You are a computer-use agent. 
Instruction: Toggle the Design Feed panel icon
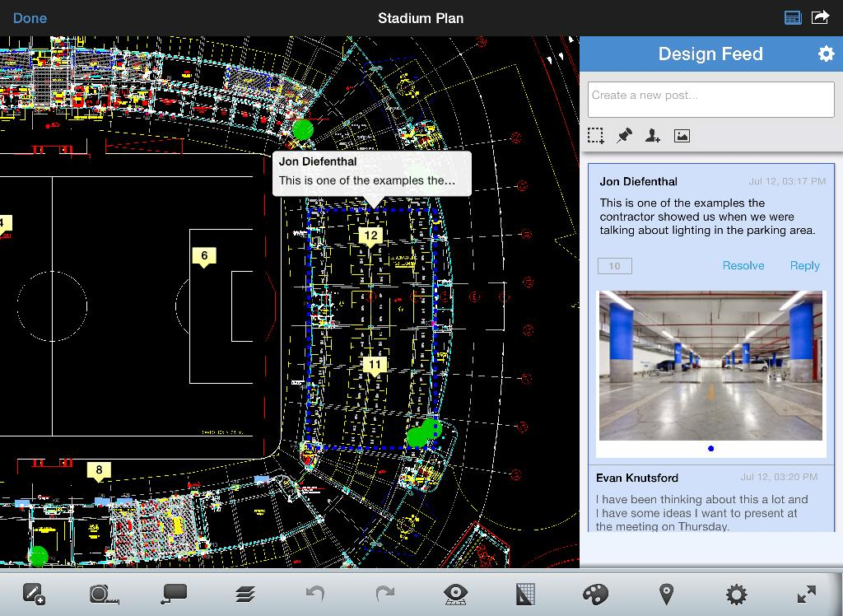[x=793, y=17]
